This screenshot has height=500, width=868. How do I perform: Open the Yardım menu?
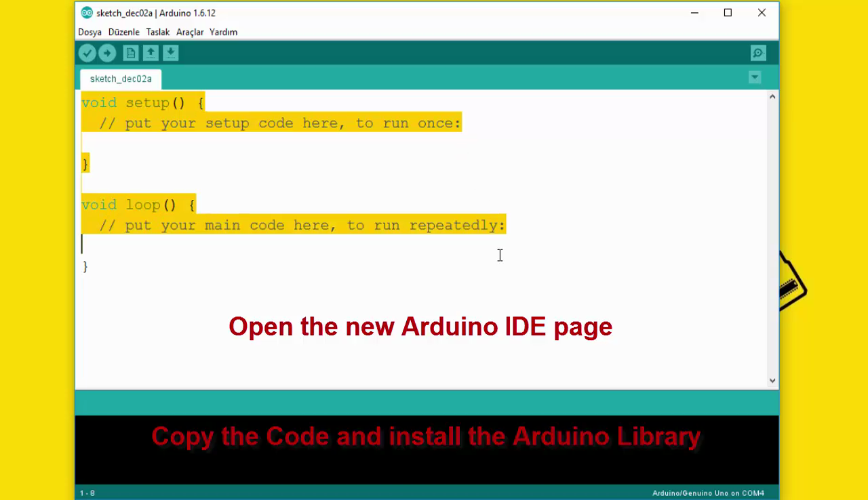[x=224, y=32]
